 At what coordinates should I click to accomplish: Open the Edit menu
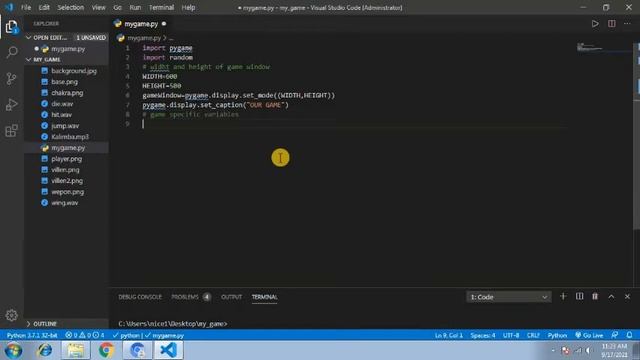[44, 7]
